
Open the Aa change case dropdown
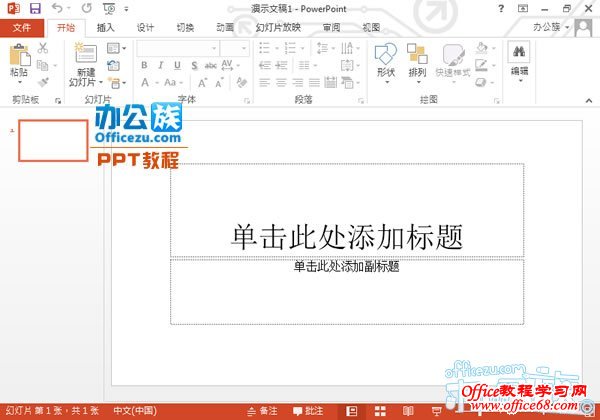[x=173, y=82]
